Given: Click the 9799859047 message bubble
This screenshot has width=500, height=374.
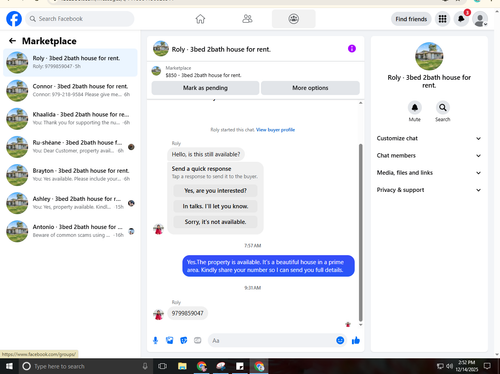Looking at the screenshot, I should pos(187,313).
